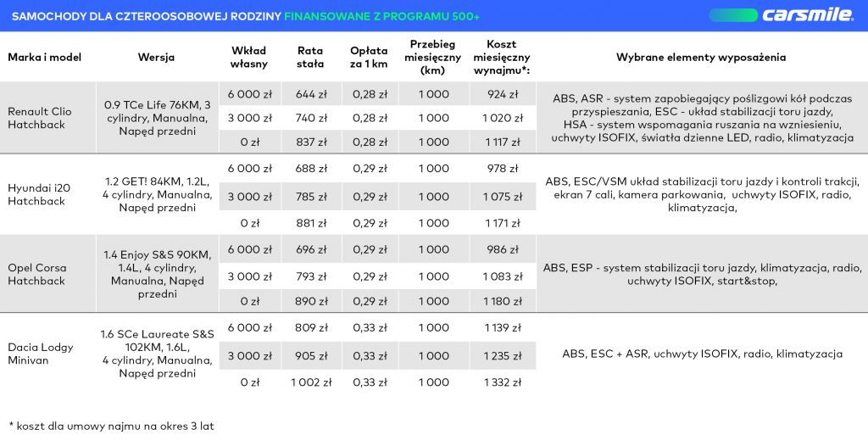This screenshot has width=868, height=446.
Task: Click the carsmile logo
Action: point(805,15)
